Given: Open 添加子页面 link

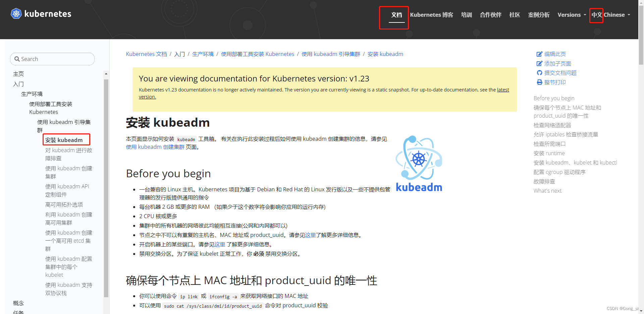Looking at the screenshot, I should (557, 63).
